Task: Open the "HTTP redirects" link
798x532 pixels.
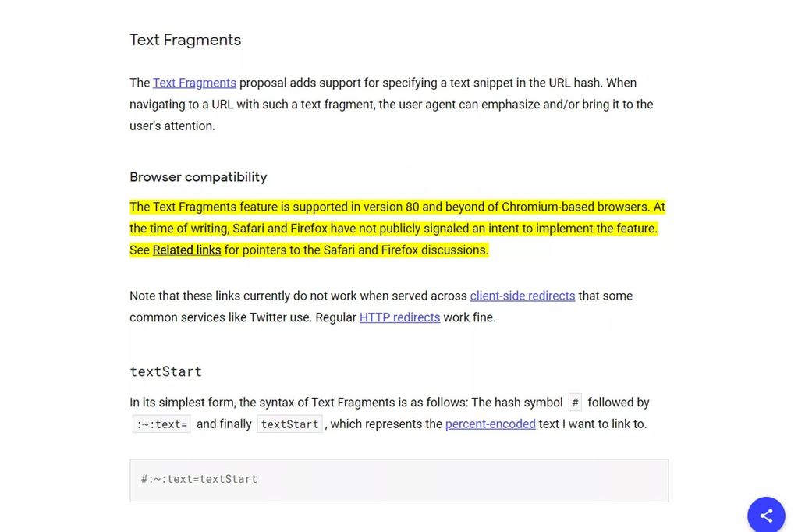Action: point(399,317)
